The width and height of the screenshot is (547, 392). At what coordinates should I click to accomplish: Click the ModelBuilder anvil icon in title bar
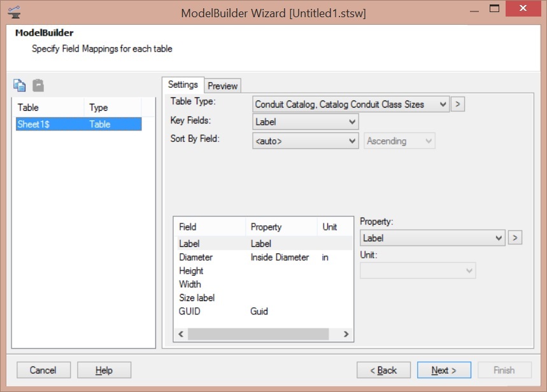tap(14, 13)
